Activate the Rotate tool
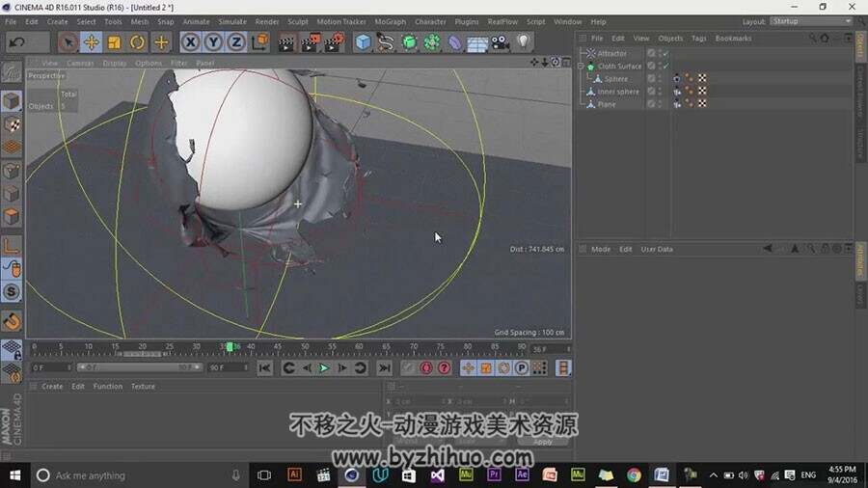This screenshot has height=488, width=868. click(x=137, y=42)
